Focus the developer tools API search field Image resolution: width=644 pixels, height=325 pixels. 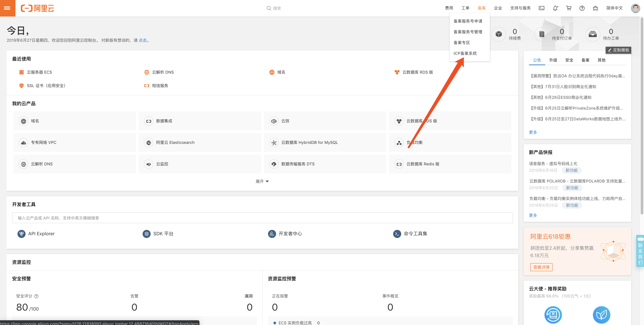coord(262,218)
